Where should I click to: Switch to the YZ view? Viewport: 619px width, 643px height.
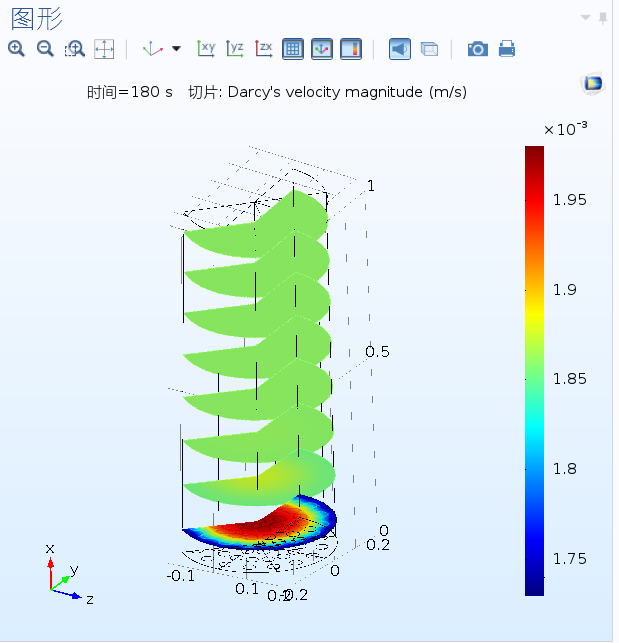[235, 49]
